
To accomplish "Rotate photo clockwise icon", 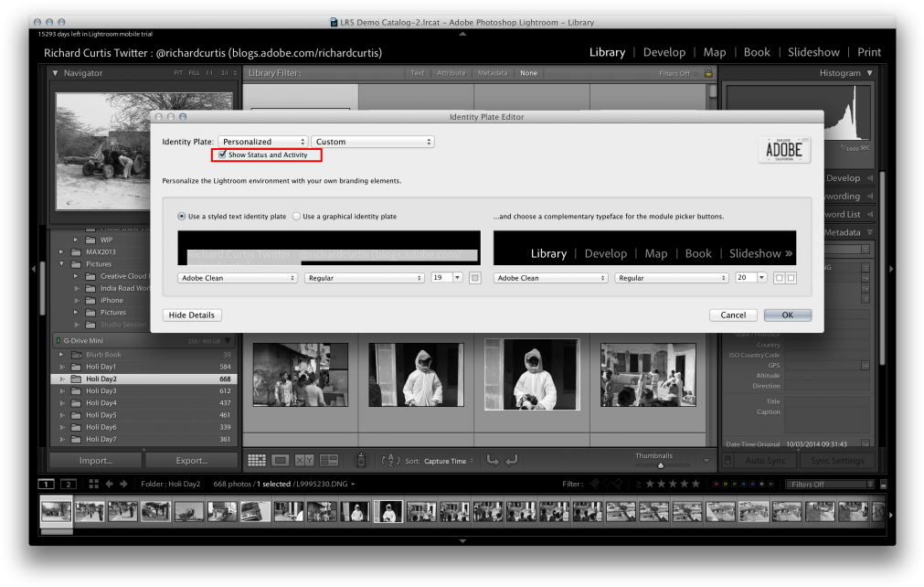I will coord(512,460).
